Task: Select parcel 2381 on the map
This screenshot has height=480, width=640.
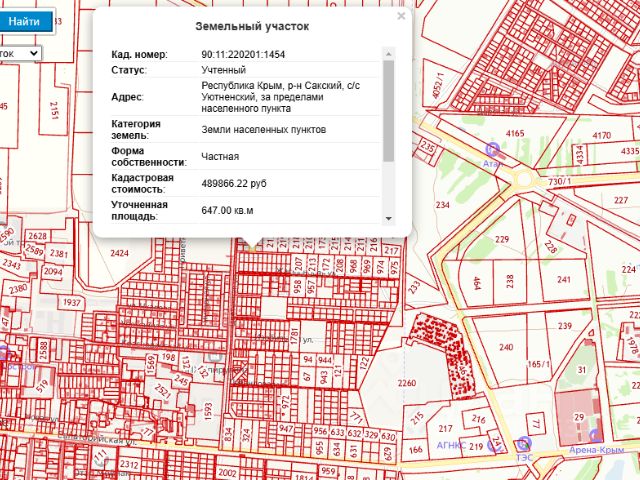Action: click(59, 254)
